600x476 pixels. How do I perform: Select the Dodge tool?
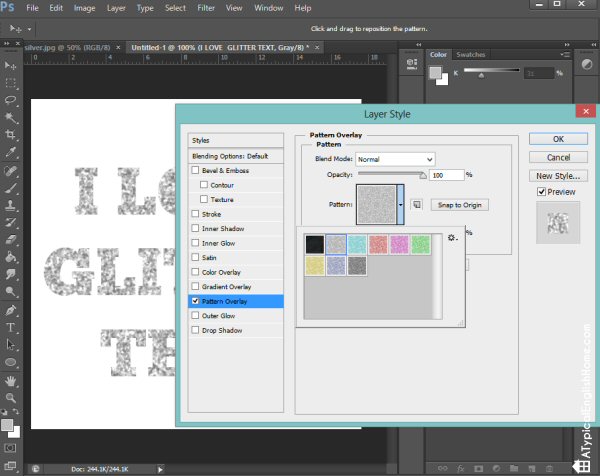tap(10, 292)
